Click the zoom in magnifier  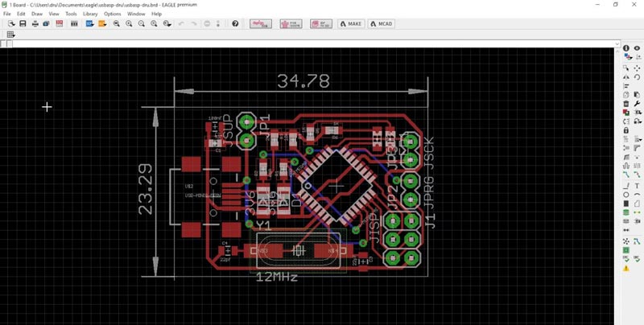pyautogui.click(x=129, y=24)
